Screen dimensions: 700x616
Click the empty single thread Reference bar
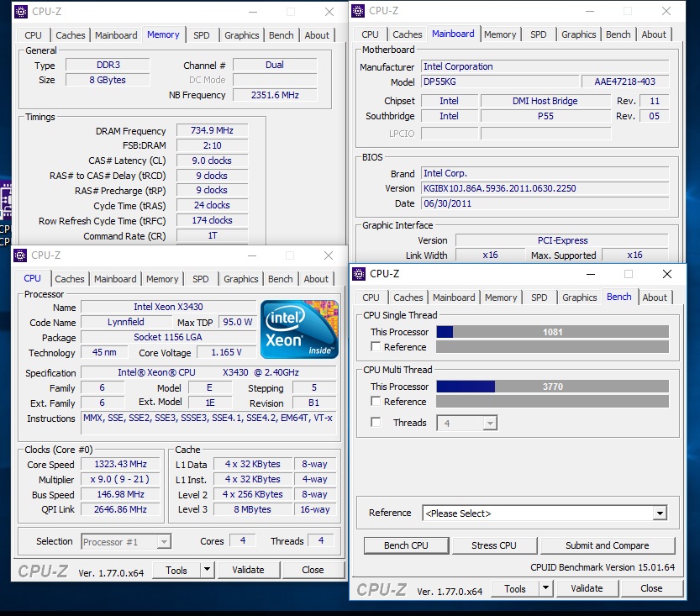553,347
